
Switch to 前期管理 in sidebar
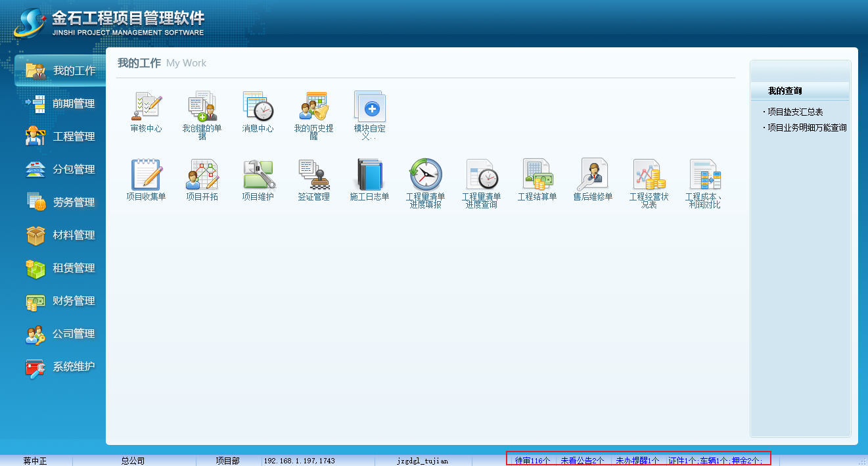click(x=74, y=104)
